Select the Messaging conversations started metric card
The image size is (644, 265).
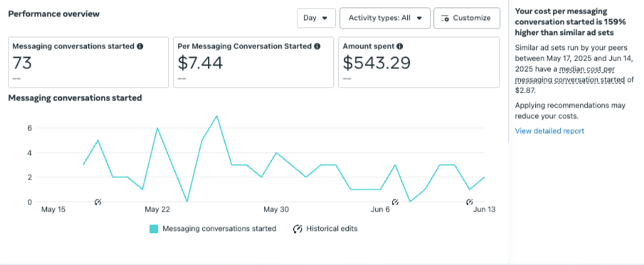click(88, 62)
